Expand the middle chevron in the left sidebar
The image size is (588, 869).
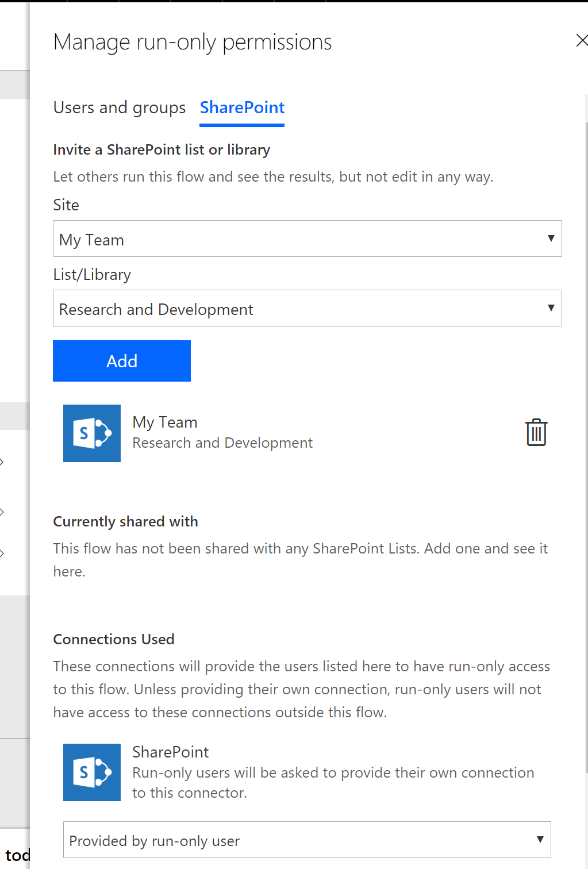pos(2,511)
